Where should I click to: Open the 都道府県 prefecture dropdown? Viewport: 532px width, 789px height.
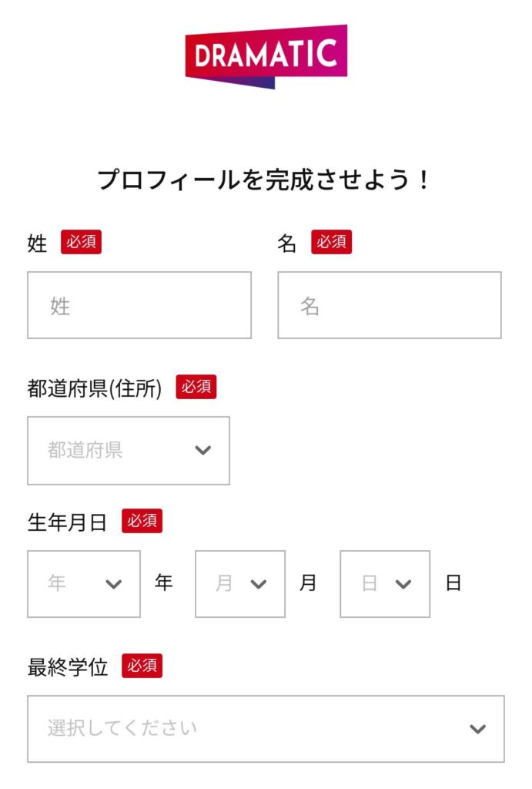(129, 450)
